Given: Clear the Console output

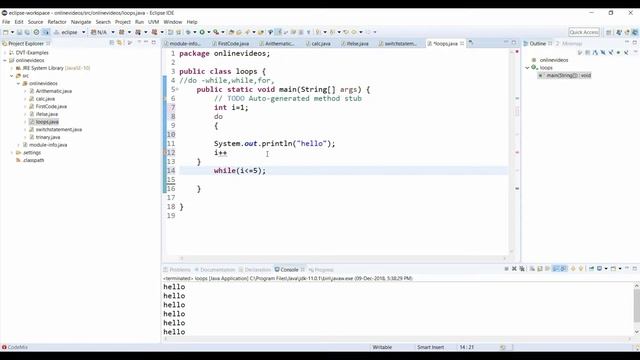Looking at the screenshot, I should (532, 269).
